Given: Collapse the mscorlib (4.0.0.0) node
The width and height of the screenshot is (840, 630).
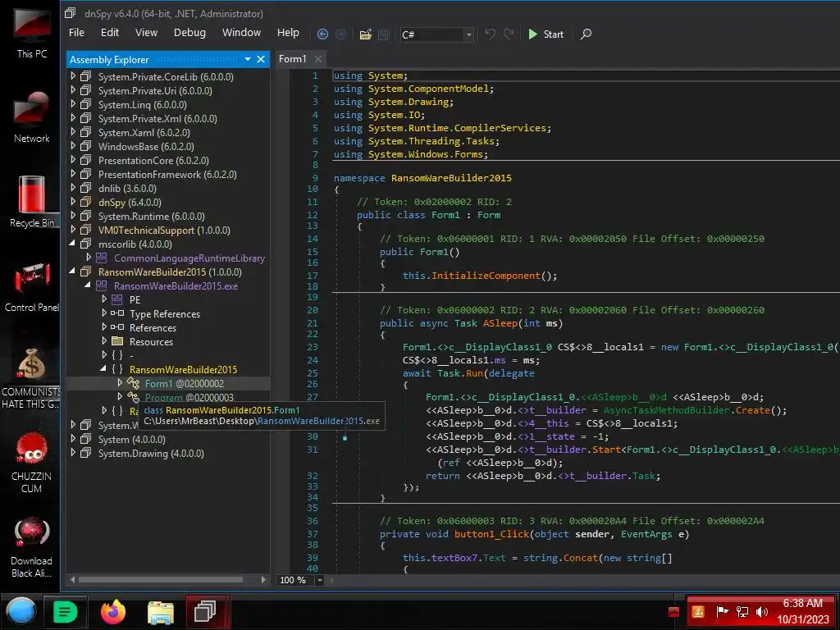Looking at the screenshot, I should tap(73, 244).
